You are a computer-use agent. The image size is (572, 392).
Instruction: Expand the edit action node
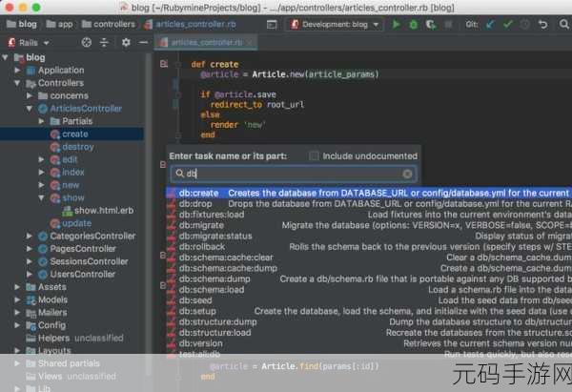point(41,159)
